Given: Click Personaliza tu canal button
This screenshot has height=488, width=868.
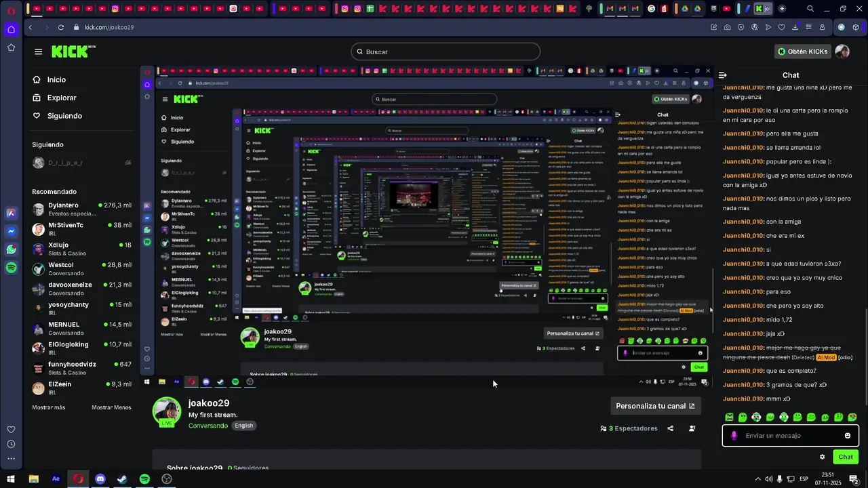Looking at the screenshot, I should click(655, 406).
